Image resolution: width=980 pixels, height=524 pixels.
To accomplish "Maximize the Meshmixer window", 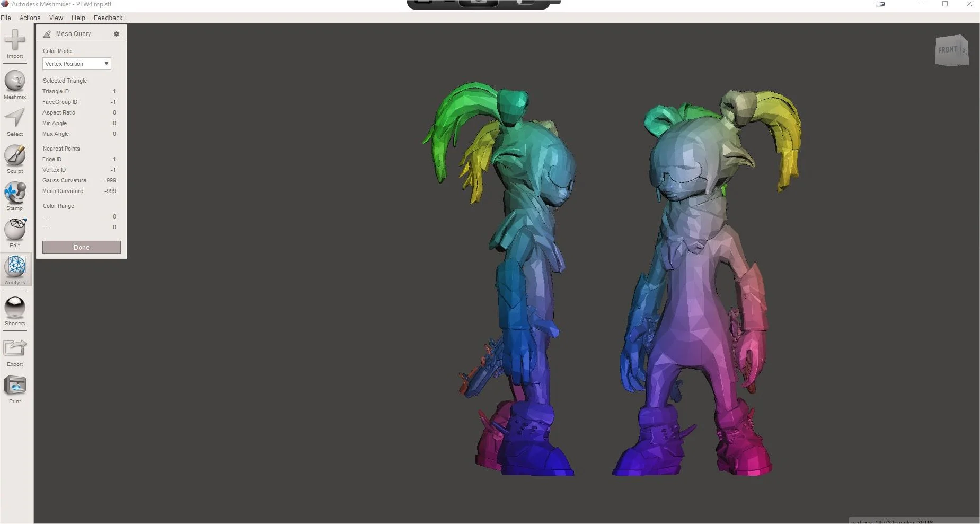I will pyautogui.click(x=944, y=4).
